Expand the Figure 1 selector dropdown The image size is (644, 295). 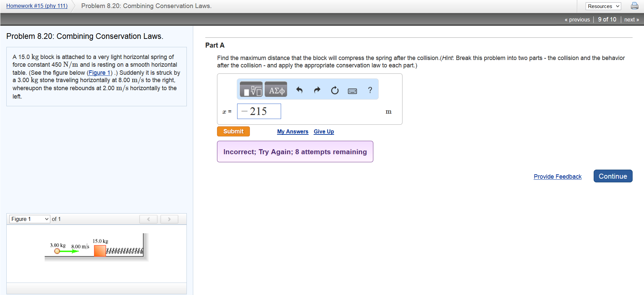coord(30,219)
